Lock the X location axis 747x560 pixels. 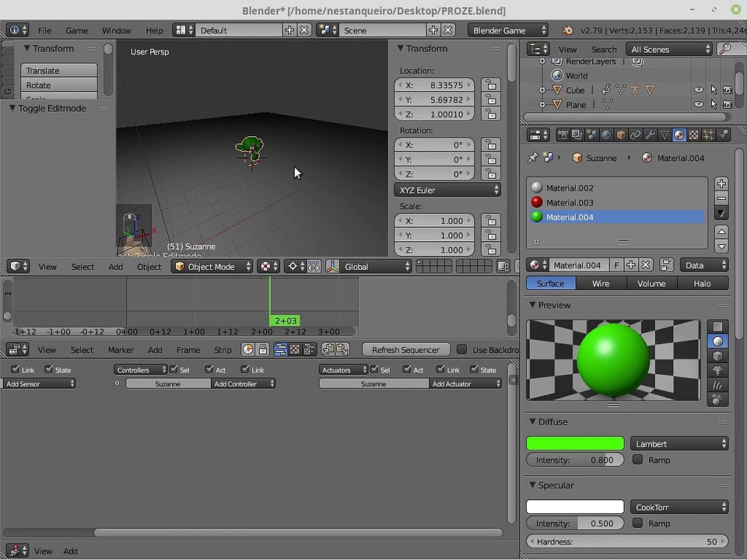(x=491, y=86)
